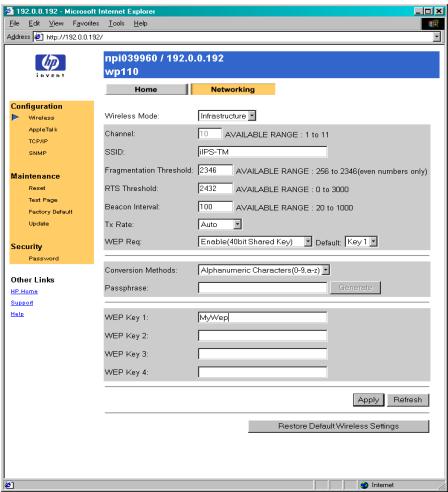This screenshot has width=448, height=492.
Task: Click the WEP Key 1 field
Action: (x=262, y=317)
